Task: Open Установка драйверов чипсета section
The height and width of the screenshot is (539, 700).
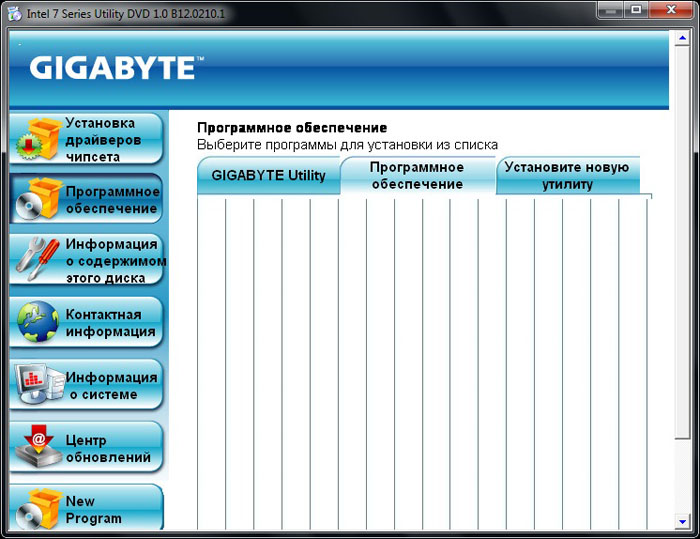Action: [86, 139]
